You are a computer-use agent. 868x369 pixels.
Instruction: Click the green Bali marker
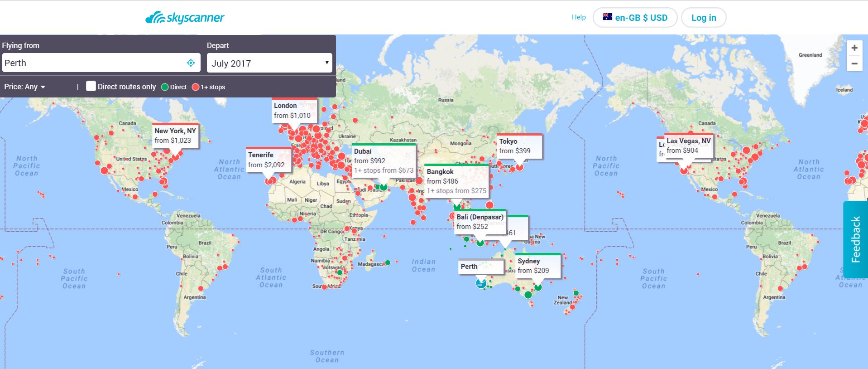point(480,243)
